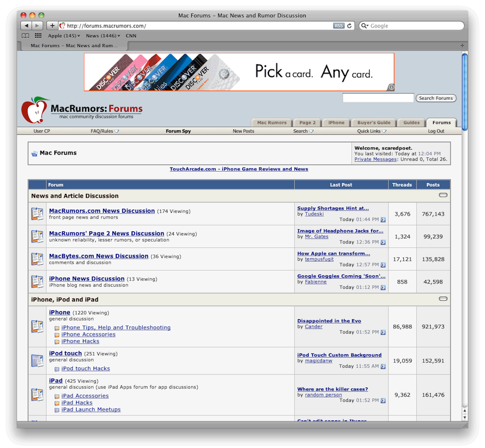Open the CNN bookmark
The image size is (485, 448).
(131, 36)
